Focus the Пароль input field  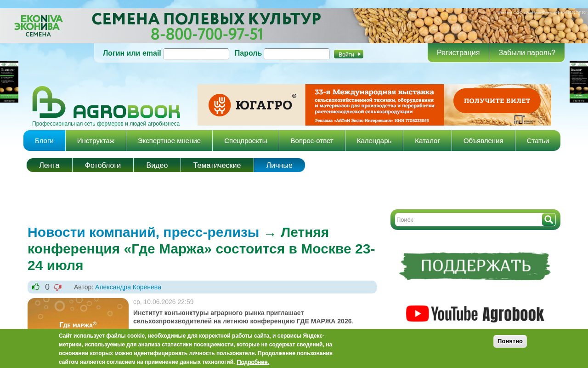point(297,54)
